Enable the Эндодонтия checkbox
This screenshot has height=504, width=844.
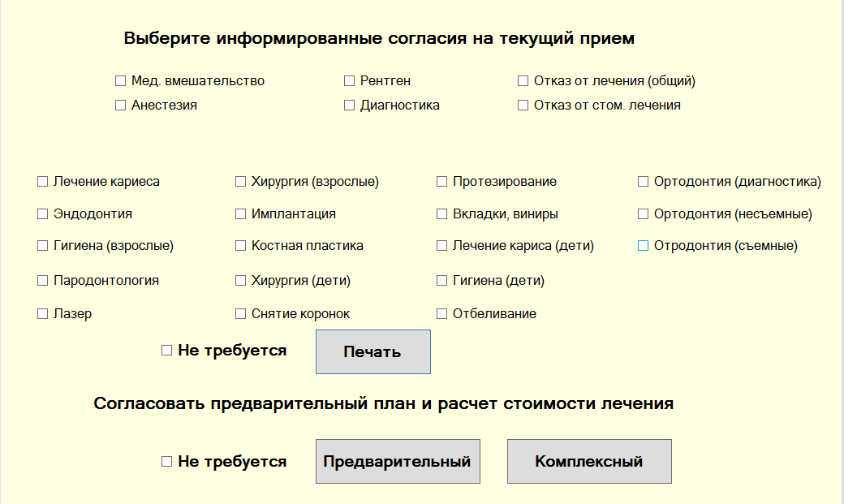[43, 214]
